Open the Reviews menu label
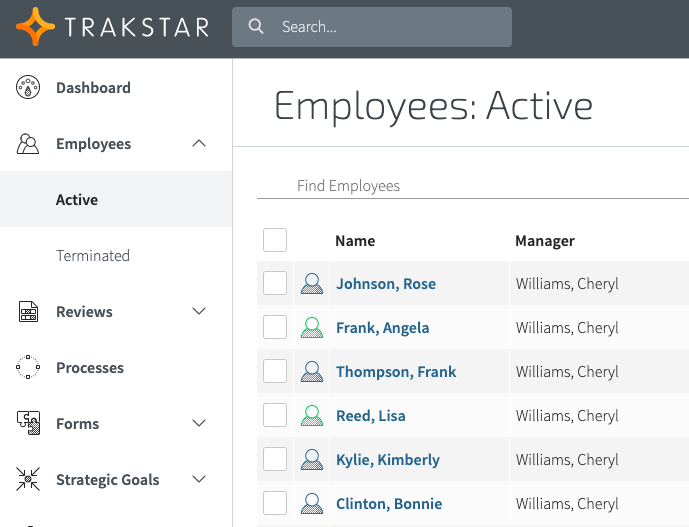 click(84, 312)
